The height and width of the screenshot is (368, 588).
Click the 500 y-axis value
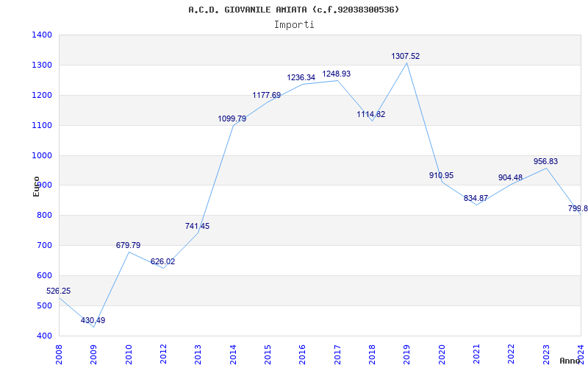(x=45, y=305)
